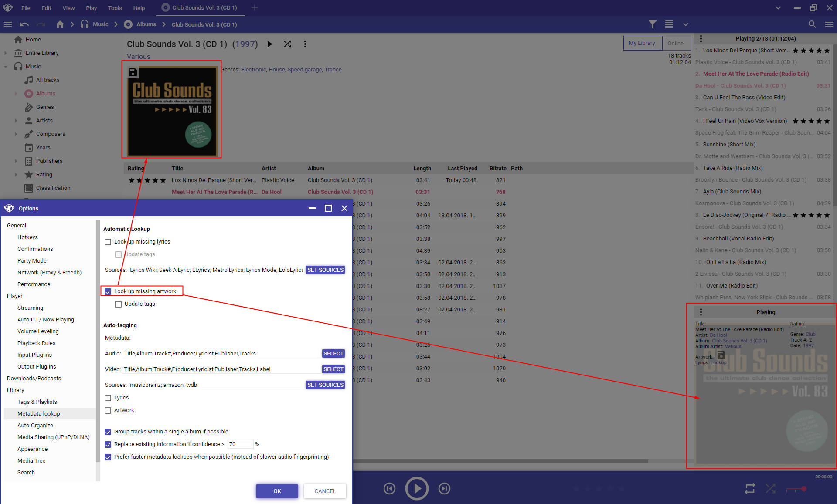The image size is (837, 504).
Task: Open the view options dropdown chevron
Action: pos(686,24)
